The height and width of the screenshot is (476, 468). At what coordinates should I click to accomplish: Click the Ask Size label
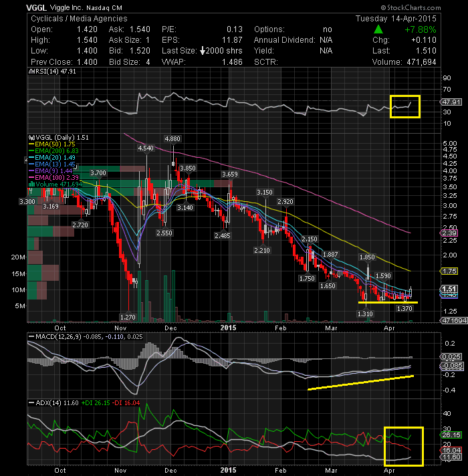coord(125,40)
